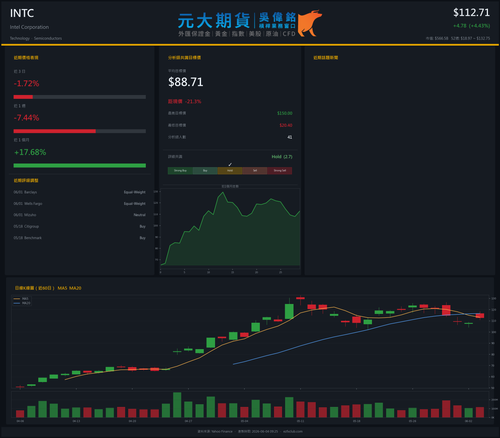Click the red -21.3% target difference
Image resolution: width=500 pixels, height=438 pixels.
[185, 101]
